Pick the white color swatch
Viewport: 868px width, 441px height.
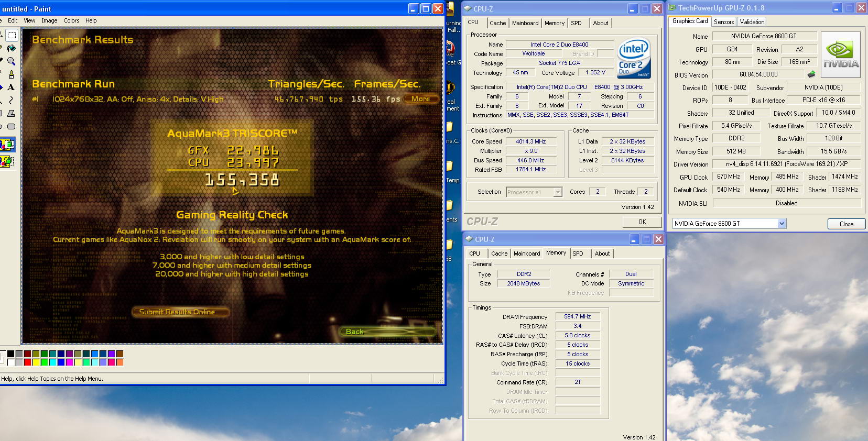pyautogui.click(x=10, y=362)
